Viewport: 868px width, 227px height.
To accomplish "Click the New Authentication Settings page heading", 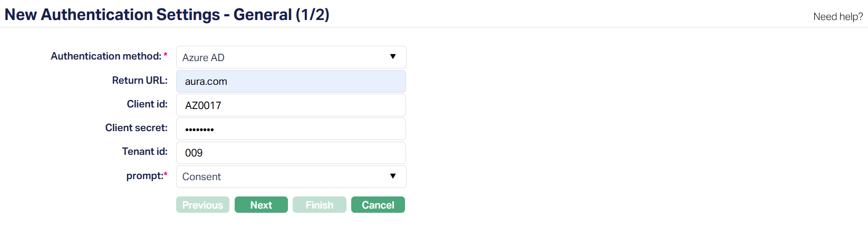I will click(x=167, y=15).
